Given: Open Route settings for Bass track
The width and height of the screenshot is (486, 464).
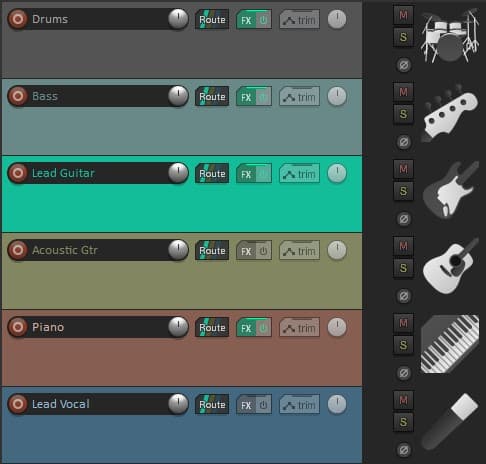Looking at the screenshot, I should click(x=212, y=97).
